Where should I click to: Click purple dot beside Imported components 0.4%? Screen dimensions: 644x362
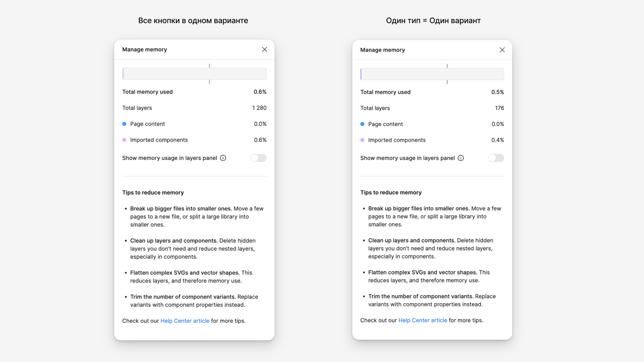click(362, 140)
